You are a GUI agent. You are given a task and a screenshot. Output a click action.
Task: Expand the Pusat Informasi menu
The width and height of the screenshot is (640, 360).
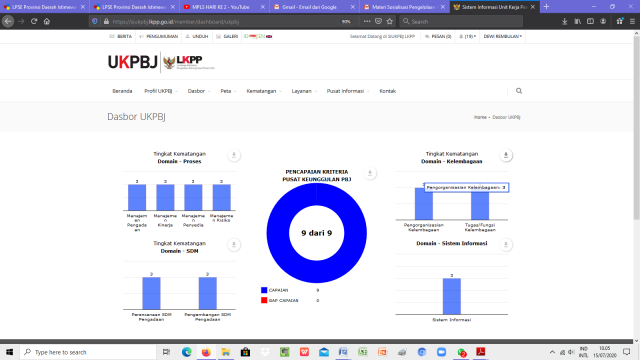coord(348,91)
